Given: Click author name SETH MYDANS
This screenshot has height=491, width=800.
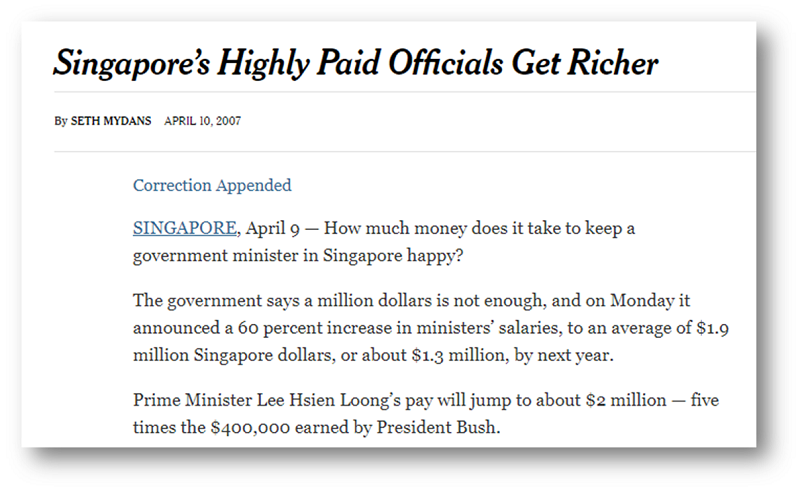Looking at the screenshot, I should tap(111, 121).
